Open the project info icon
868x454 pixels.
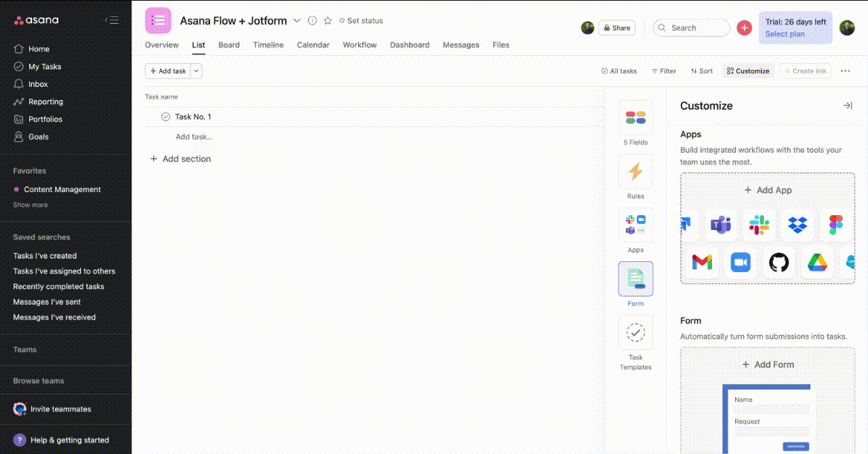(x=312, y=21)
